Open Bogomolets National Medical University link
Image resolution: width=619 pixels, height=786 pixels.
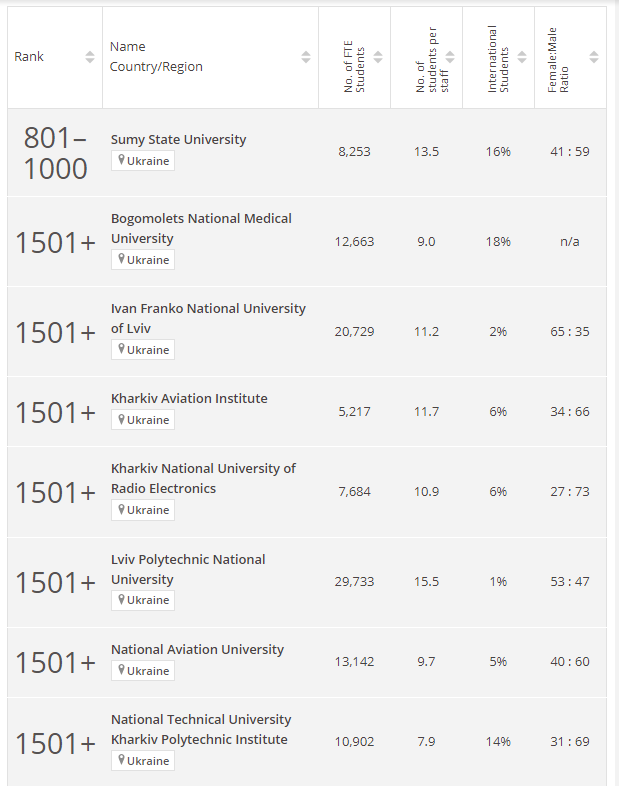click(201, 228)
